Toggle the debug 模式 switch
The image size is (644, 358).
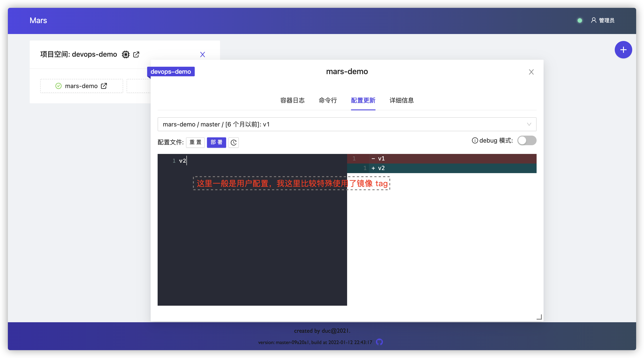coord(527,140)
